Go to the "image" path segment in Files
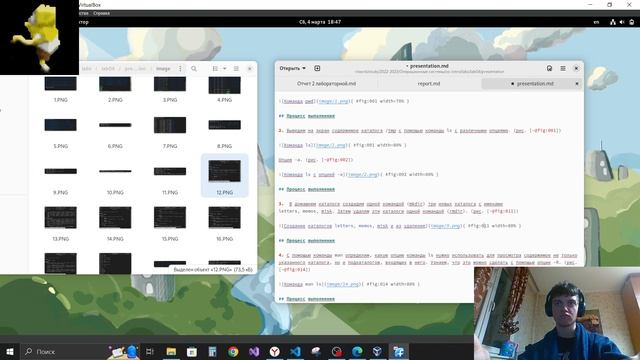 [163, 69]
